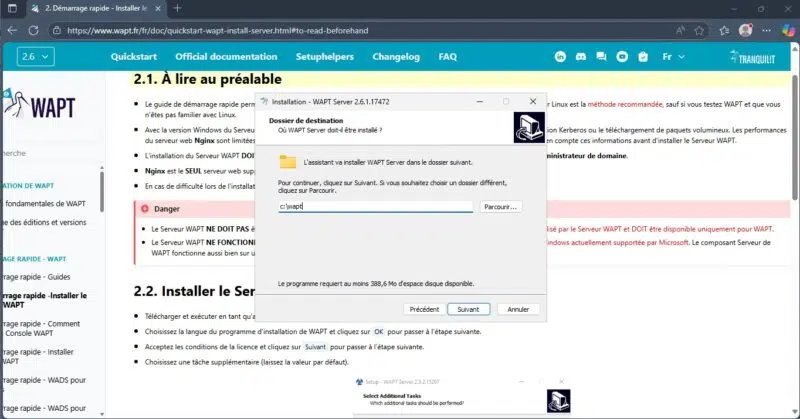Click the disk space requirement text
This screenshot has height=419, width=800.
pos(376,283)
